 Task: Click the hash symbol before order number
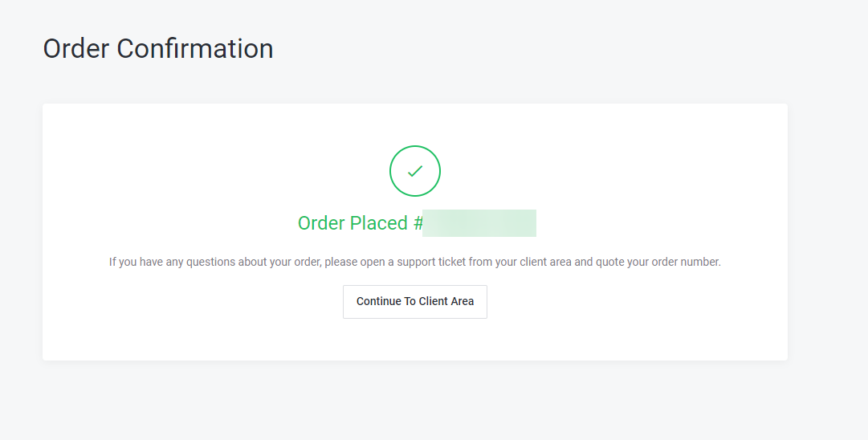point(418,223)
